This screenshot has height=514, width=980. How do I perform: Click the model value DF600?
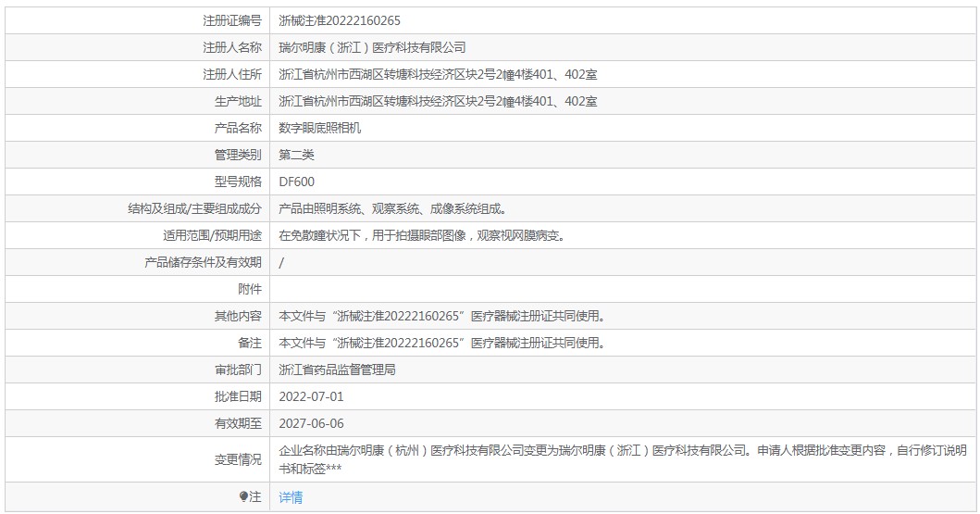[297, 182]
